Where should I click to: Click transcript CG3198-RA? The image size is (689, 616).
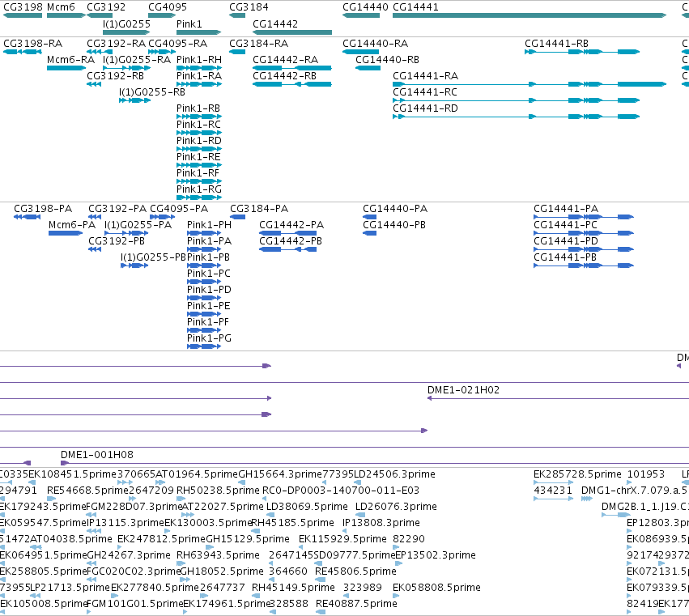click(x=33, y=44)
